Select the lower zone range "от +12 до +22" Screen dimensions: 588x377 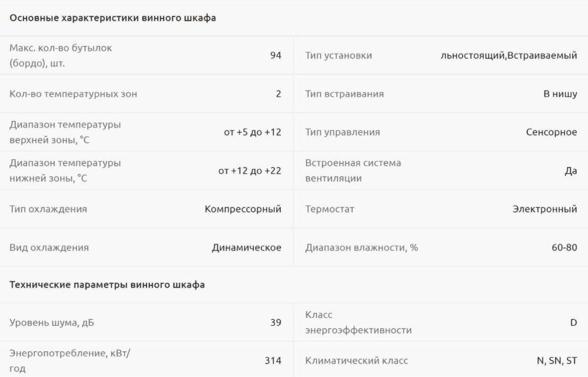[249, 171]
